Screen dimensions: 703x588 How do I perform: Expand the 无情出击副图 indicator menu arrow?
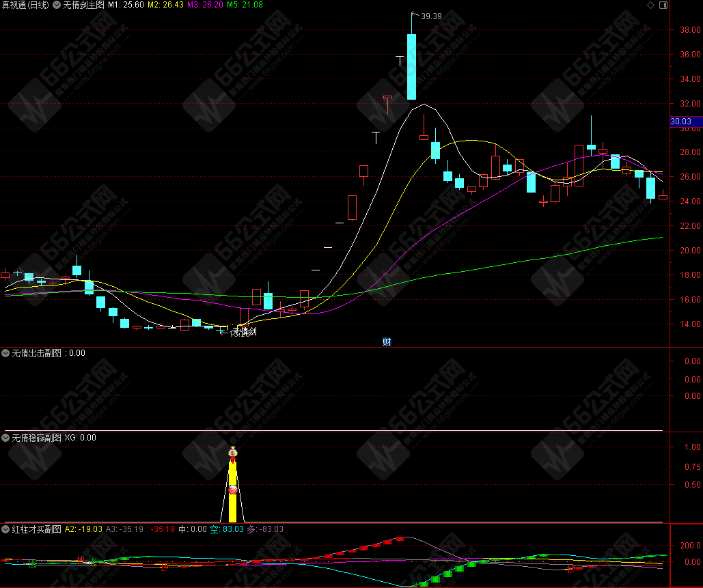(6, 353)
